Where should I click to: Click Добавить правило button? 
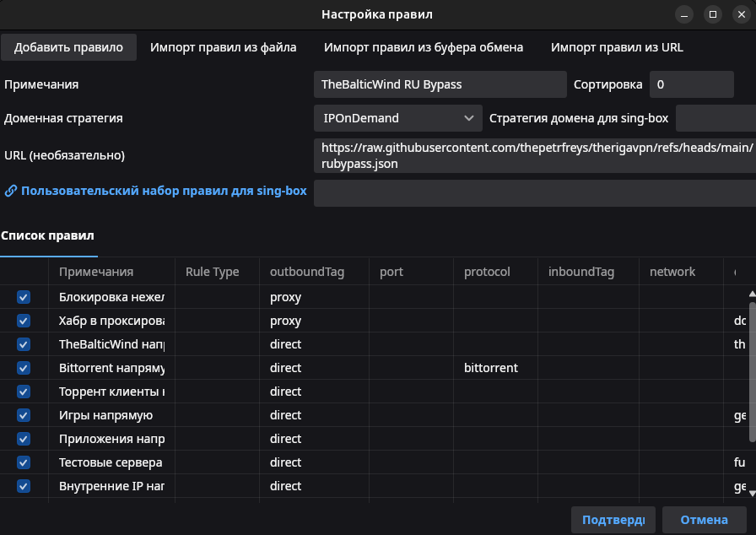pos(68,47)
